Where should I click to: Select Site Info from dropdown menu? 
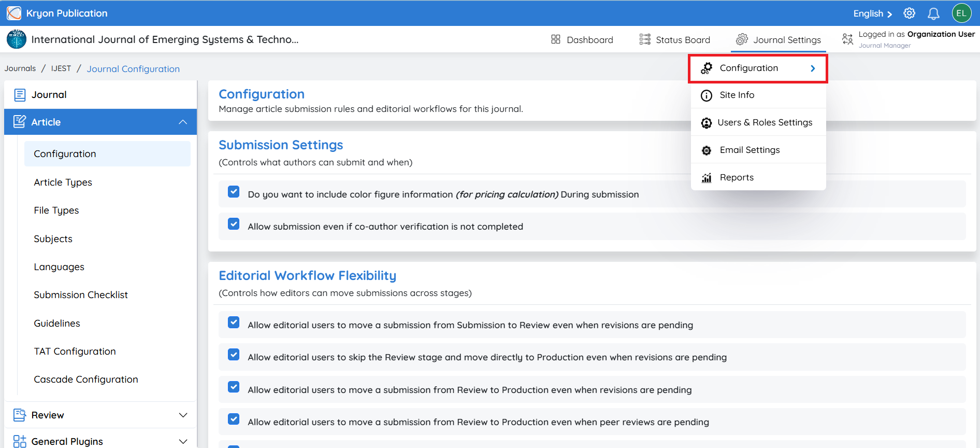[x=758, y=95]
